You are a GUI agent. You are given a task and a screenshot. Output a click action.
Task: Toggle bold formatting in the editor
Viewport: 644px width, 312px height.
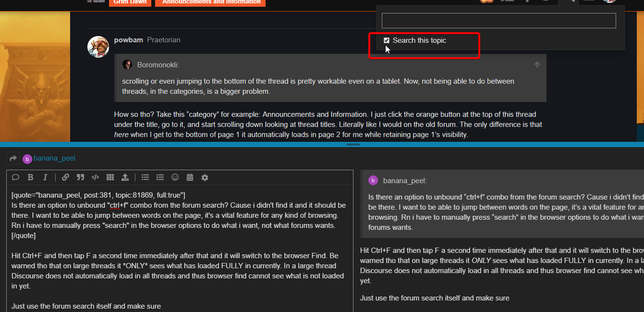tap(30, 177)
